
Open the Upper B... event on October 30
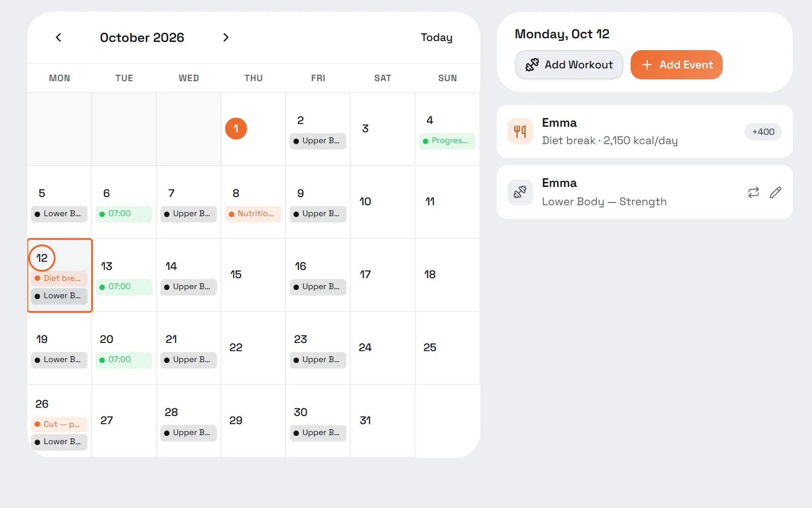(318, 433)
